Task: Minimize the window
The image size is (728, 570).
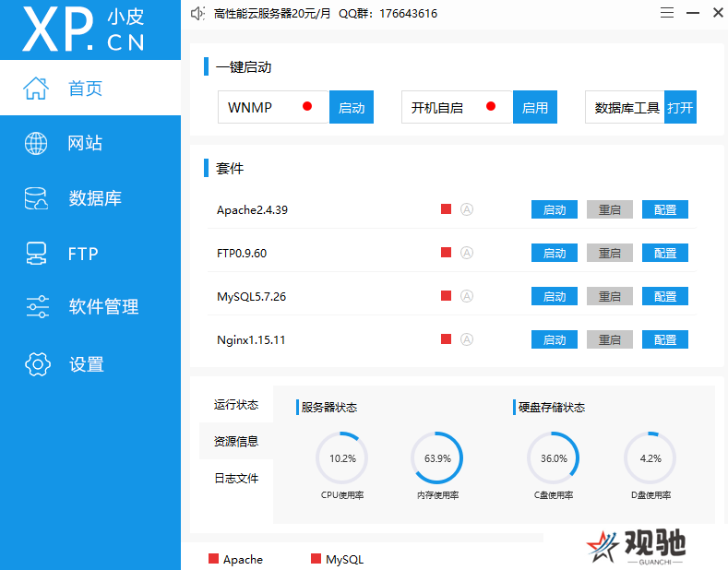Action: (x=693, y=13)
